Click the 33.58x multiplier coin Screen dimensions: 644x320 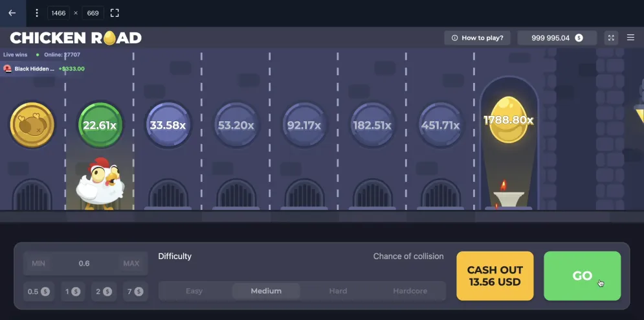(x=168, y=124)
